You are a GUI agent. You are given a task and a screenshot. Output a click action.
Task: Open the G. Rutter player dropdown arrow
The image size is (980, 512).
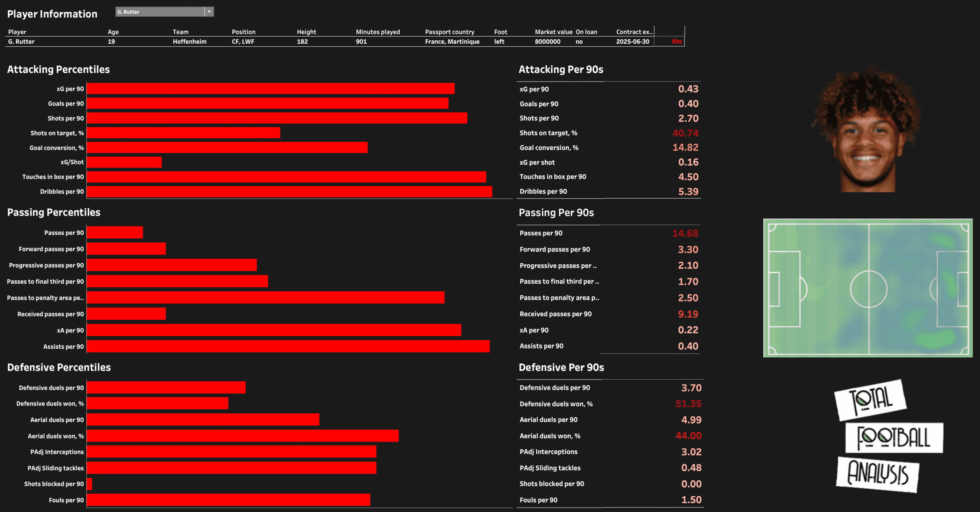(x=209, y=12)
